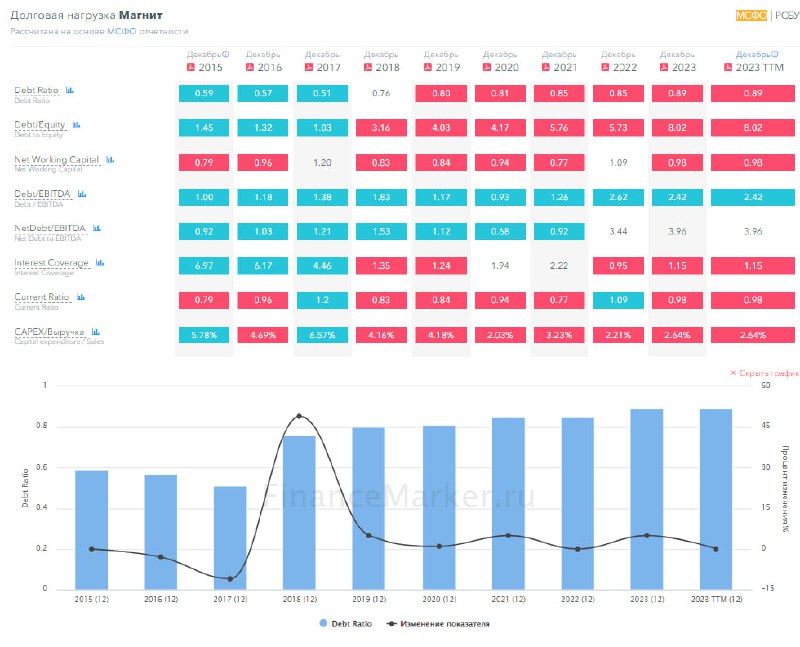The height and width of the screenshot is (647, 800).
Task: Open the chart icon beside NetDebt/EBITDA
Action: 97,228
